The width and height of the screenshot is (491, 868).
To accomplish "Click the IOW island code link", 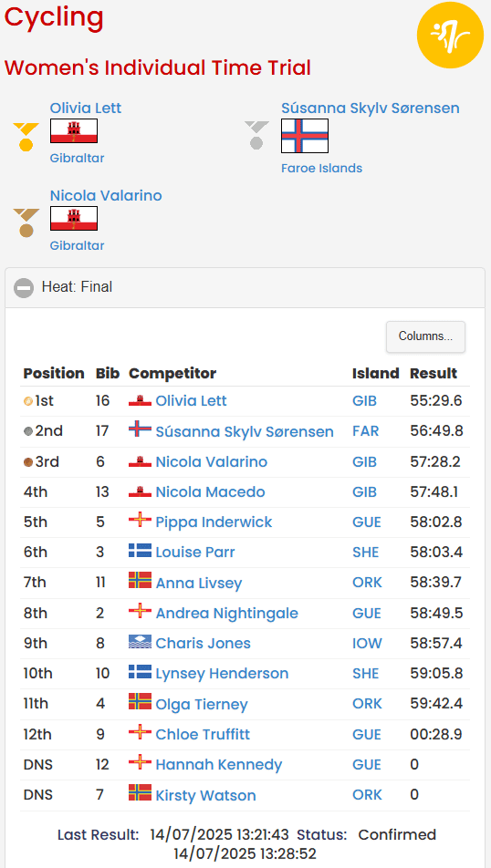I will (367, 644).
